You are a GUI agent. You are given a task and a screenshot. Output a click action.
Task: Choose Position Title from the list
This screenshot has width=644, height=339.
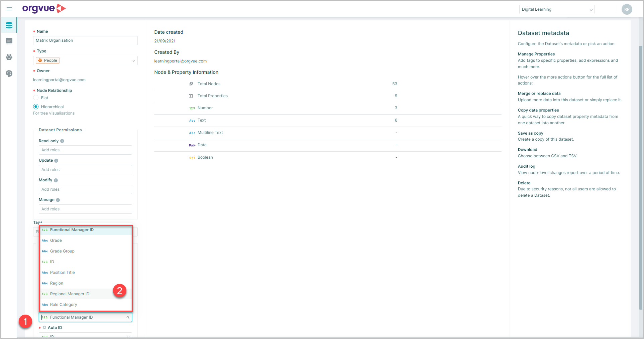pos(63,273)
